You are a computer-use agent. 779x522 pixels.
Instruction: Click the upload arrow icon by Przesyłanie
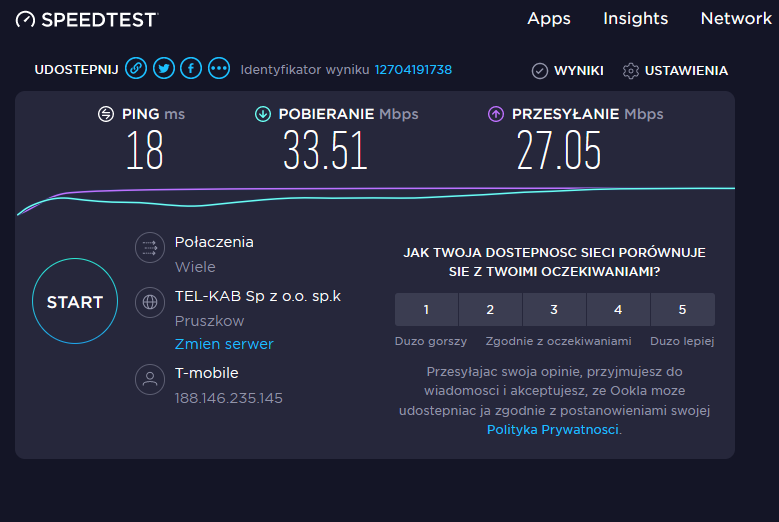[496, 114]
